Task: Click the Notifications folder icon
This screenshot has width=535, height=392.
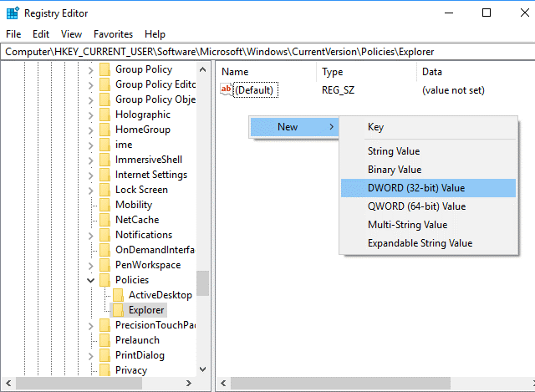Action: pos(104,234)
